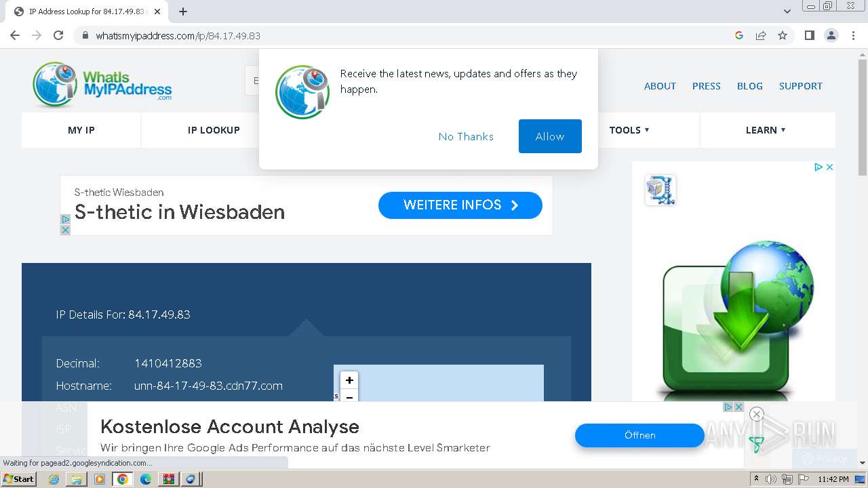This screenshot has height=488, width=868.
Task: Open File Explorer from taskbar
Action: pos(77,479)
